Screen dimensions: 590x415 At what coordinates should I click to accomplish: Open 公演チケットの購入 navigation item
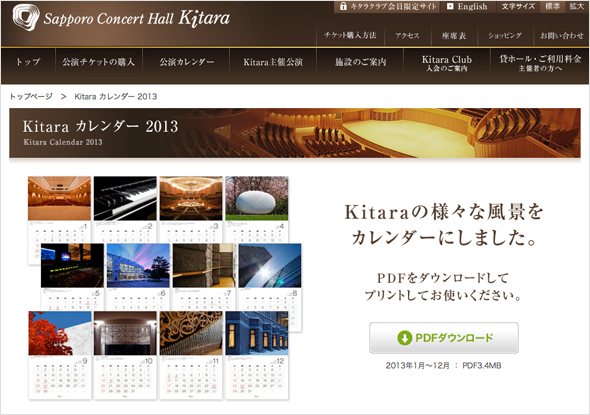click(99, 62)
